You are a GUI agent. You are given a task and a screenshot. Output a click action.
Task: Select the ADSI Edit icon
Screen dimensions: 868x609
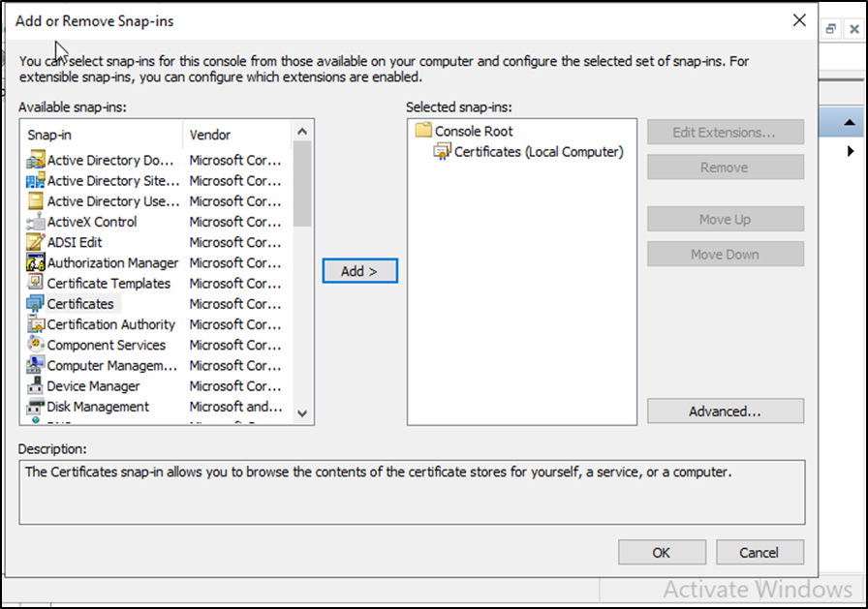tap(36, 242)
